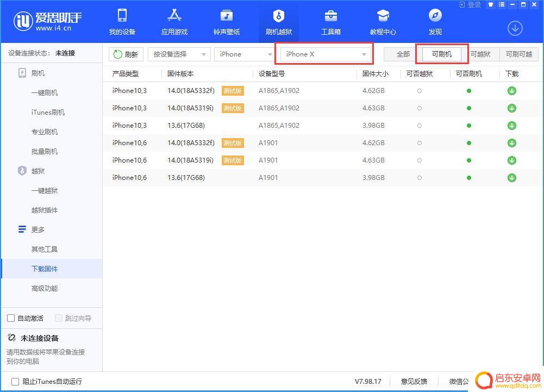
Task: Open the 刷机越狱 section
Action: pyautogui.click(x=279, y=22)
